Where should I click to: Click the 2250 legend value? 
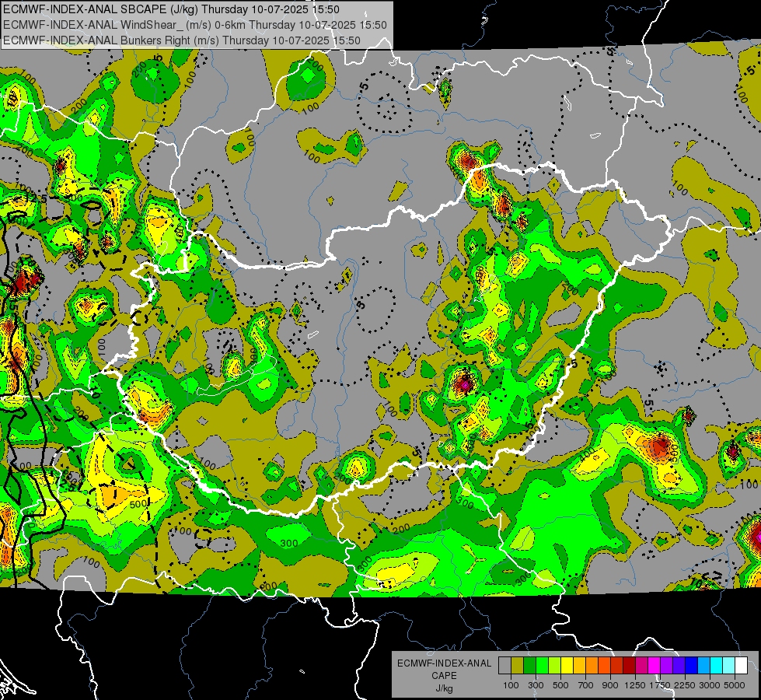tap(685, 685)
